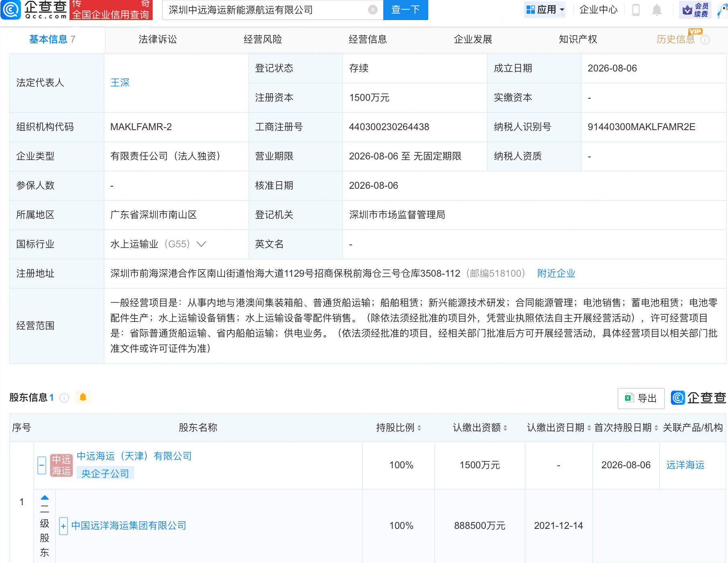Switch to the 基本信息 tab

pyautogui.click(x=52, y=39)
